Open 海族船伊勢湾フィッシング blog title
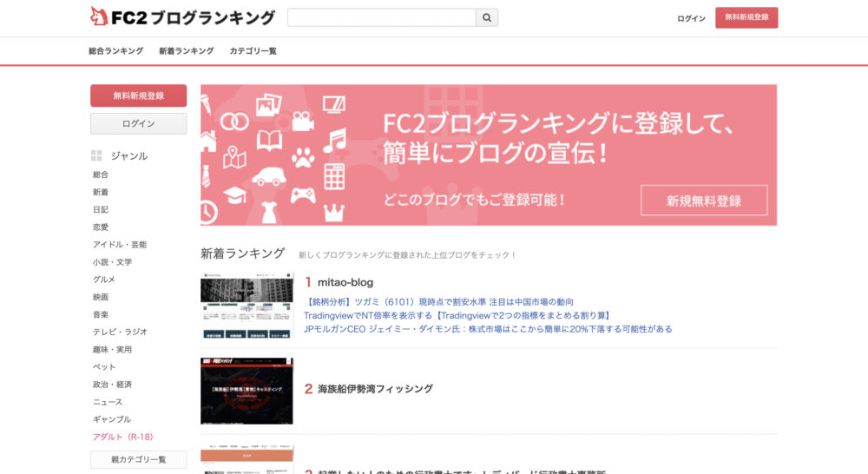The image size is (868, 474). click(x=375, y=389)
